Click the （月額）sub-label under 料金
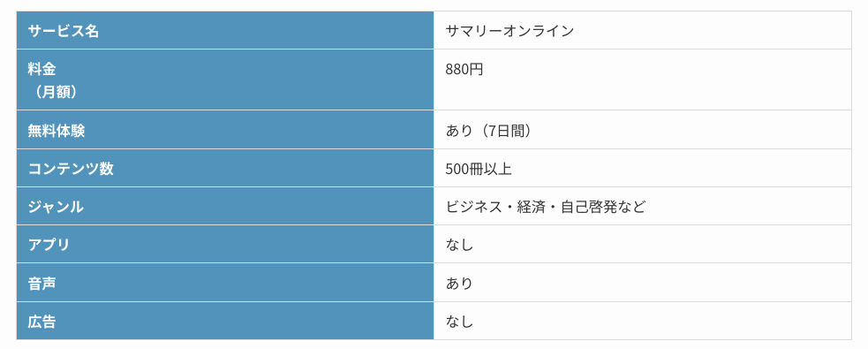Image resolution: width=868 pixels, height=349 pixels. [56, 92]
